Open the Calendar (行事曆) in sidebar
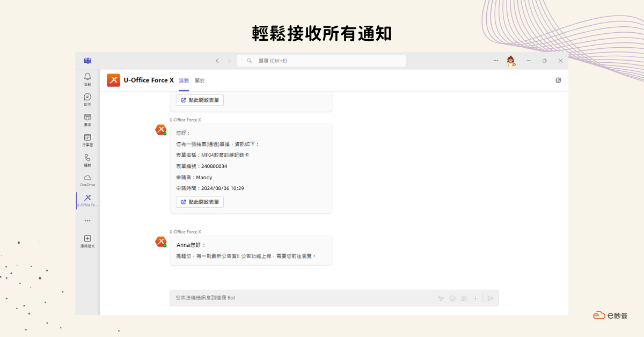 [x=87, y=140]
